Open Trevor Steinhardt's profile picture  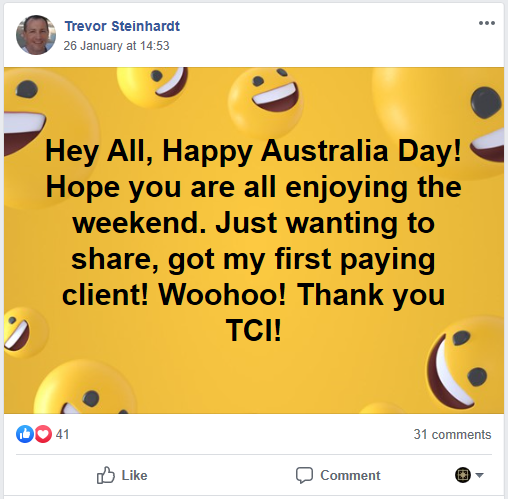coord(36,35)
